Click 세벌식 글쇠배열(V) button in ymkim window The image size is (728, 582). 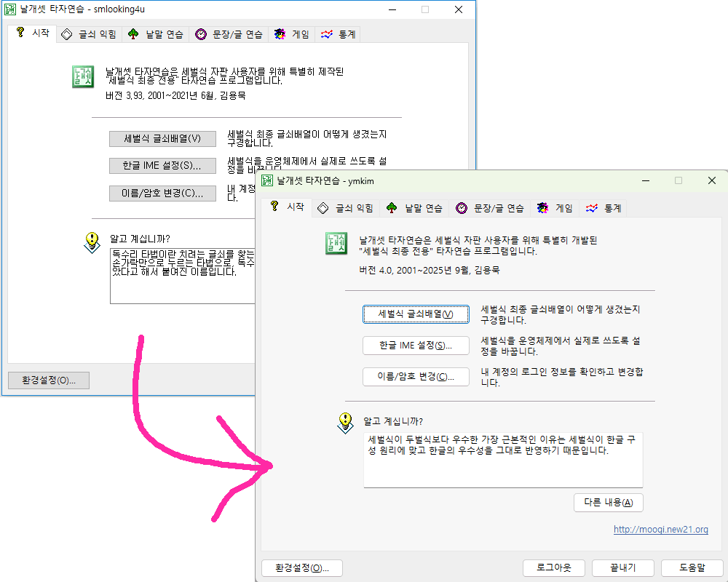coord(416,314)
